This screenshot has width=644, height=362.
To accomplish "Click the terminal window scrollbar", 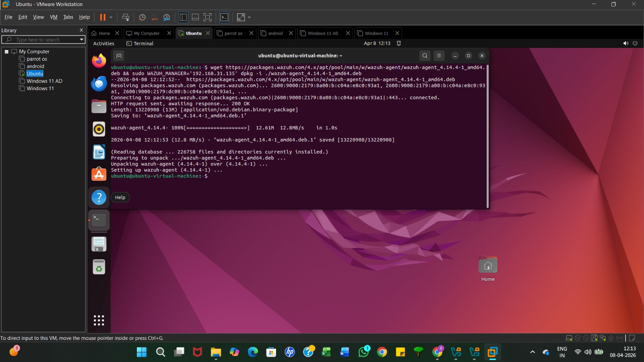I will point(488,136).
